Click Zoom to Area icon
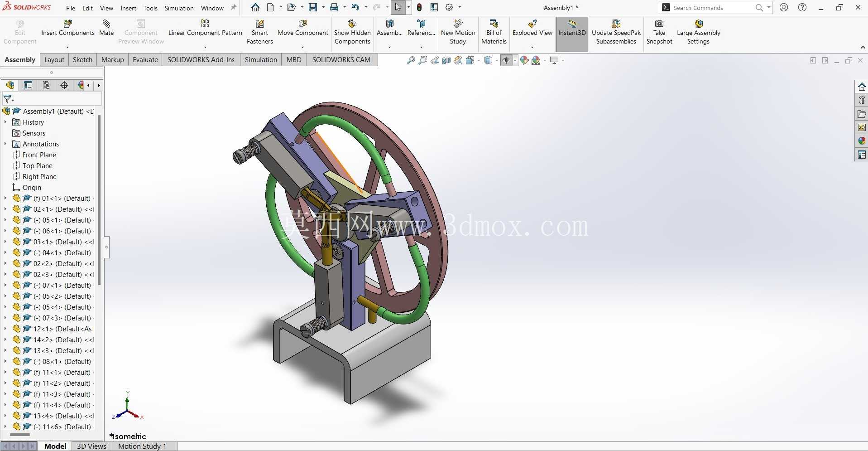 pyautogui.click(x=423, y=60)
